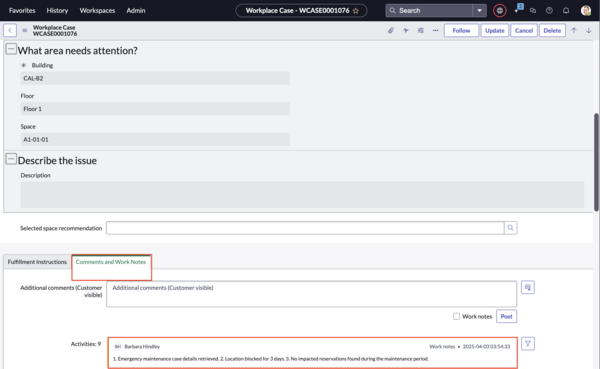Open the History menu
This screenshot has height=369, width=600.
(x=57, y=10)
